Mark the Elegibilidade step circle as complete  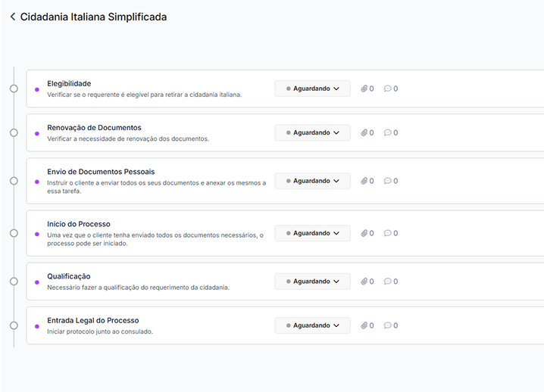pyautogui.click(x=14, y=89)
